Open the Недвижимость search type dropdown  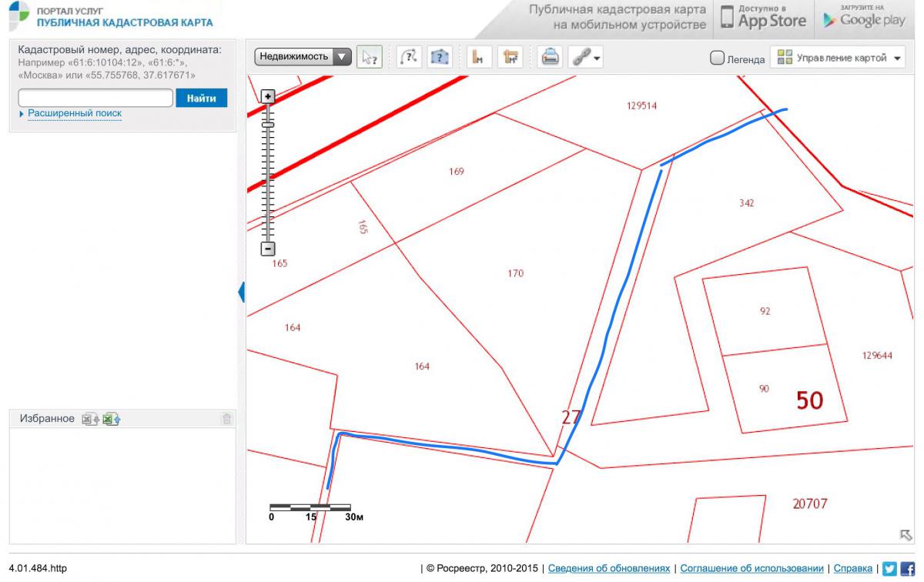pyautogui.click(x=303, y=56)
